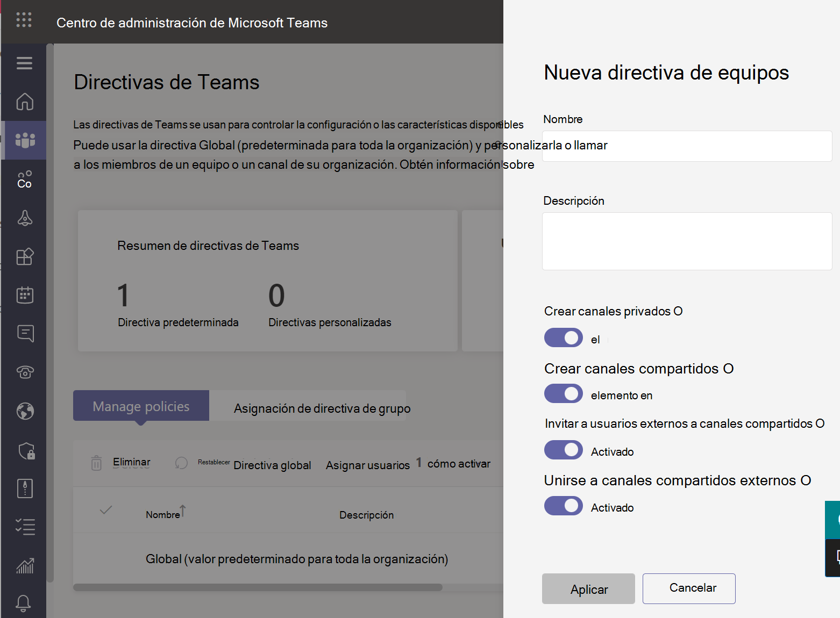The image size is (840, 618).
Task: Open the Teams devices bell-shaped icon
Action: point(25,218)
